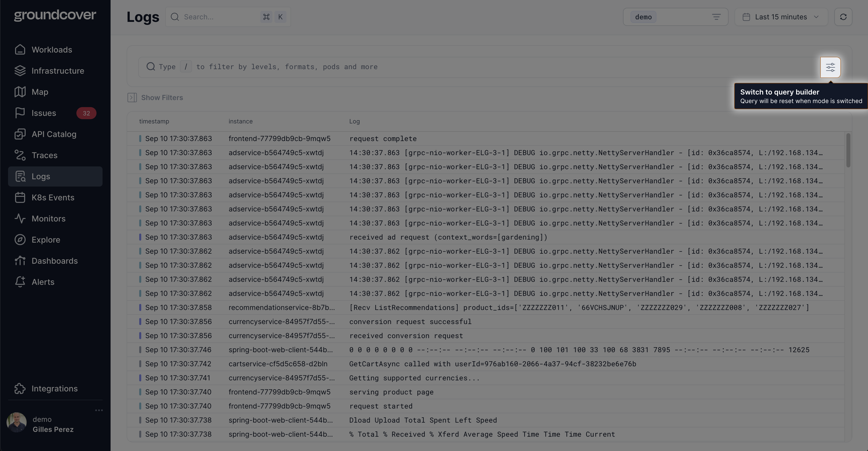Go to the Issues page
Image resolution: width=868 pixels, height=451 pixels.
click(x=44, y=113)
